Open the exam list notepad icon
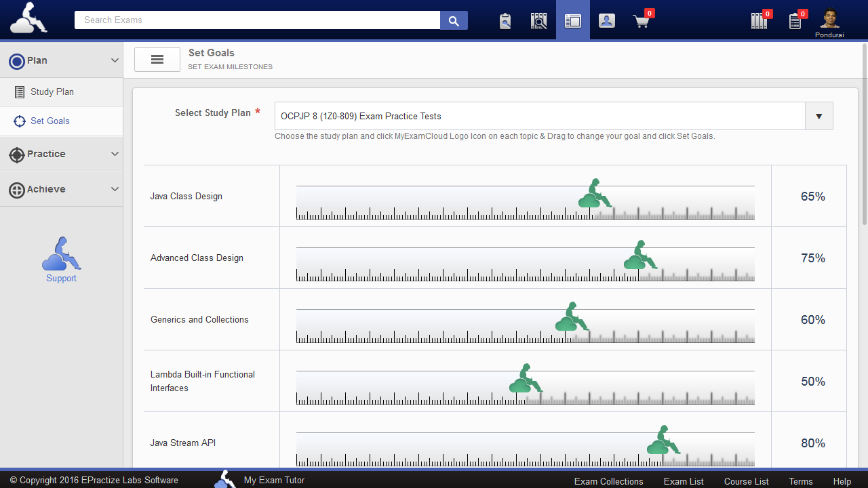Screen dimensions: 868x488 (x=794, y=20)
